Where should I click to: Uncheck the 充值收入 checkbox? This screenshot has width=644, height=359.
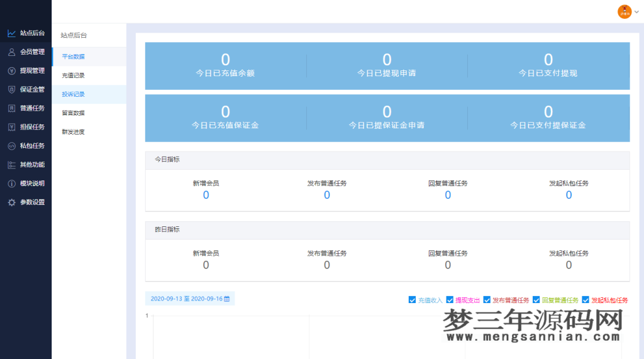[x=412, y=300]
